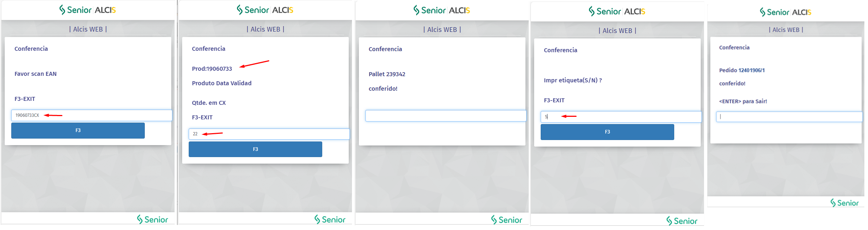Click the quantity field containing 22
This screenshot has width=868, height=230.
(x=269, y=134)
